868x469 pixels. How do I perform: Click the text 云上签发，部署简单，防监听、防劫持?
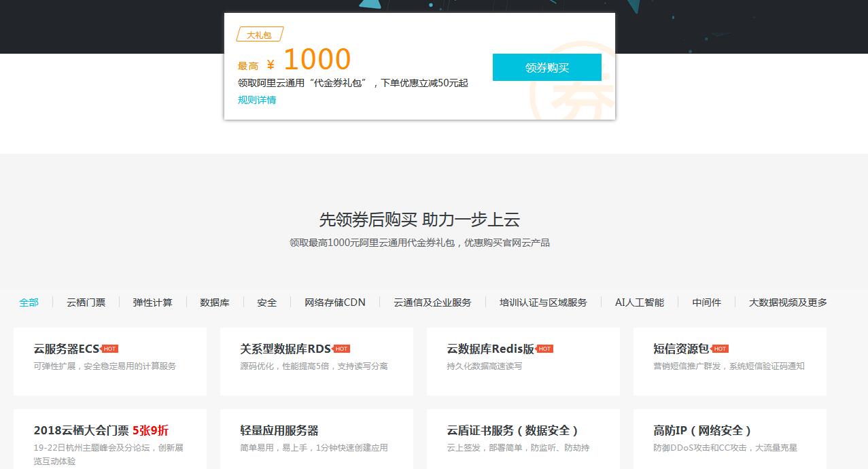tap(519, 447)
